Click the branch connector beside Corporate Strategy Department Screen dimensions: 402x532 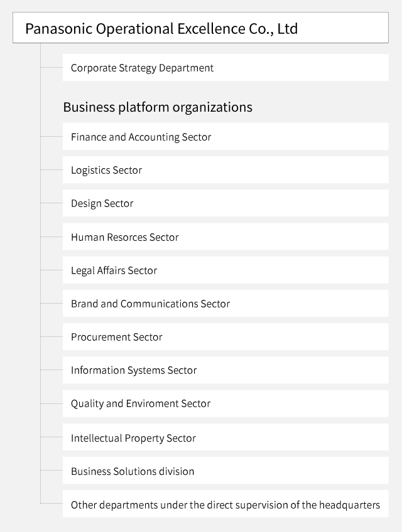coord(52,67)
